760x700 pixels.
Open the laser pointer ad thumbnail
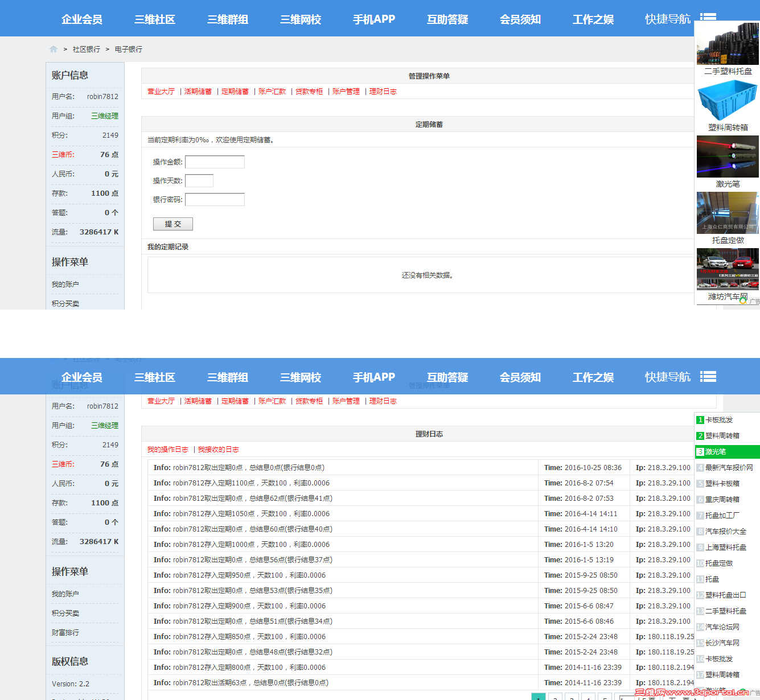[728, 157]
